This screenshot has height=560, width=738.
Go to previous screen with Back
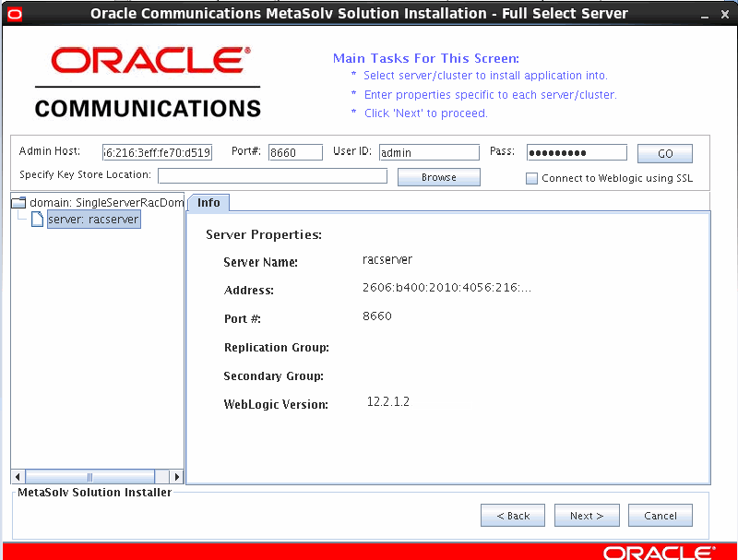click(x=513, y=516)
